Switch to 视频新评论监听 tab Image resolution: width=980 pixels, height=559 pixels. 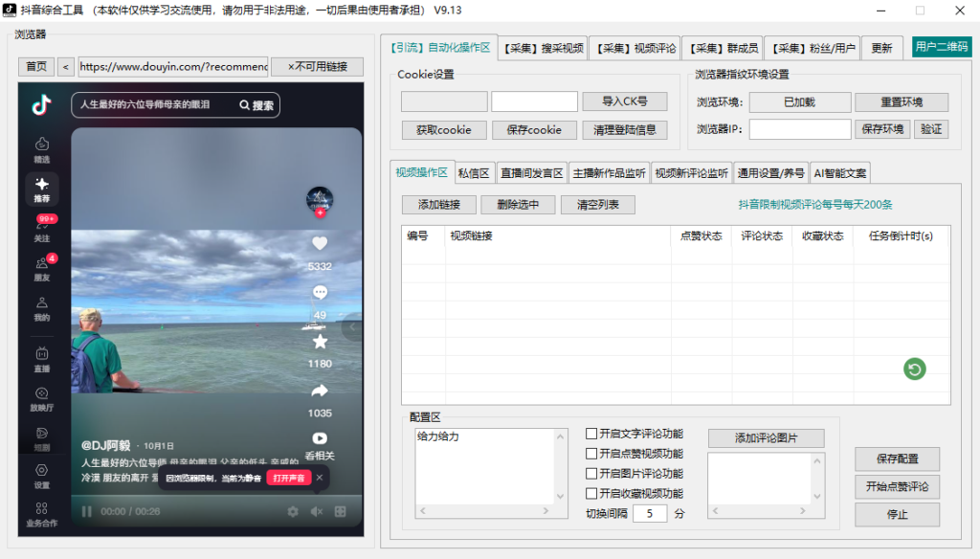691,173
